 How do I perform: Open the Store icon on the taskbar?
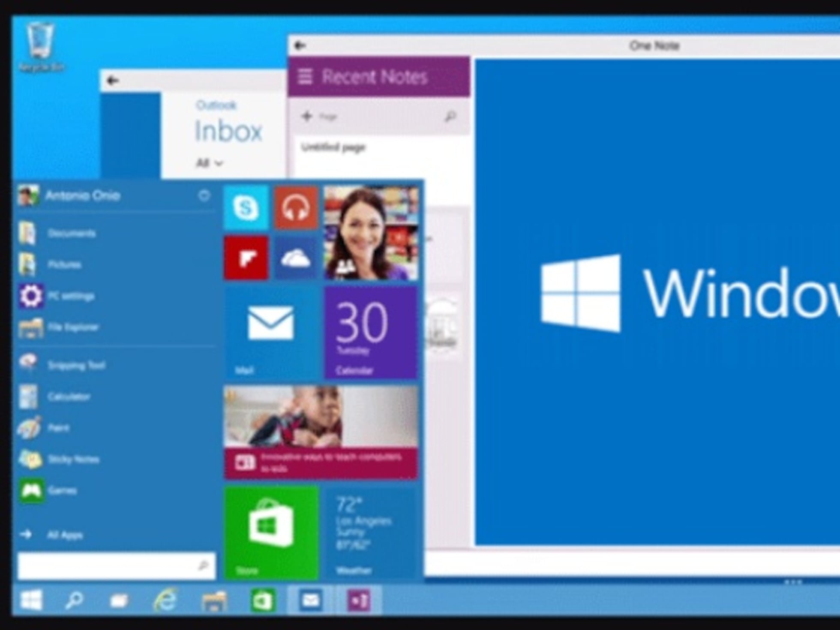click(262, 600)
